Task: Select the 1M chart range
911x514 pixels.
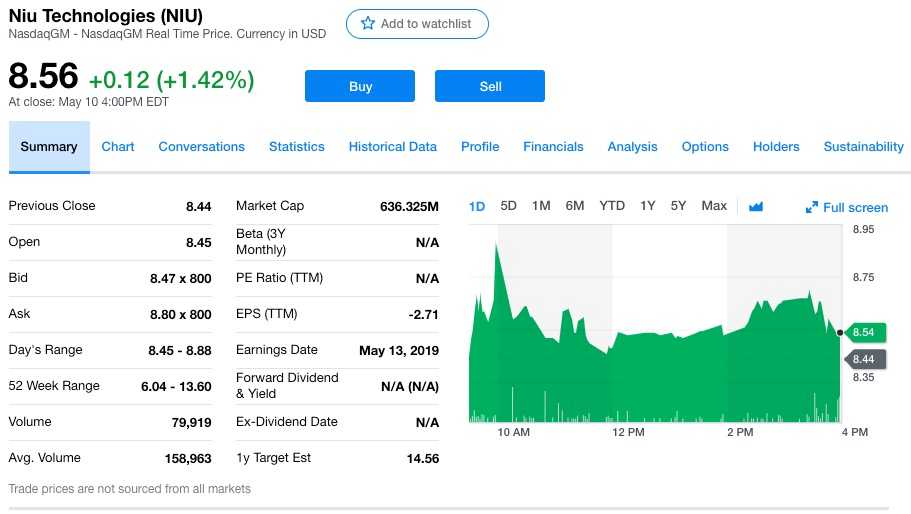Action: point(541,206)
